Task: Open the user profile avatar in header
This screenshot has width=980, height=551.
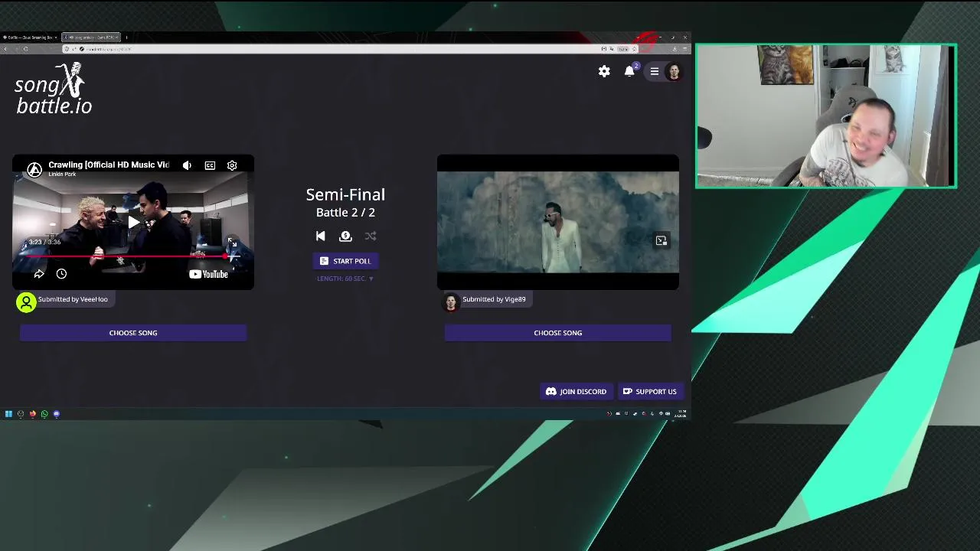Action: point(674,71)
